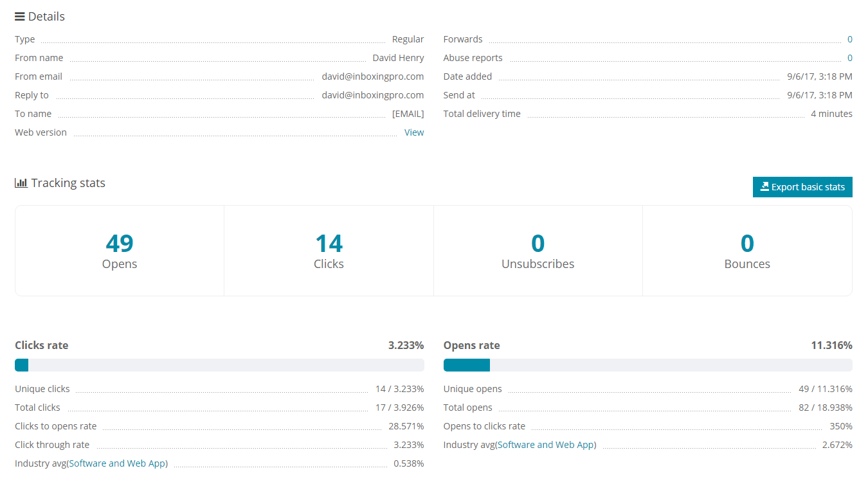Click the Details hamburger list icon
Image resolution: width=868 pixels, height=484 pixels.
coord(20,17)
